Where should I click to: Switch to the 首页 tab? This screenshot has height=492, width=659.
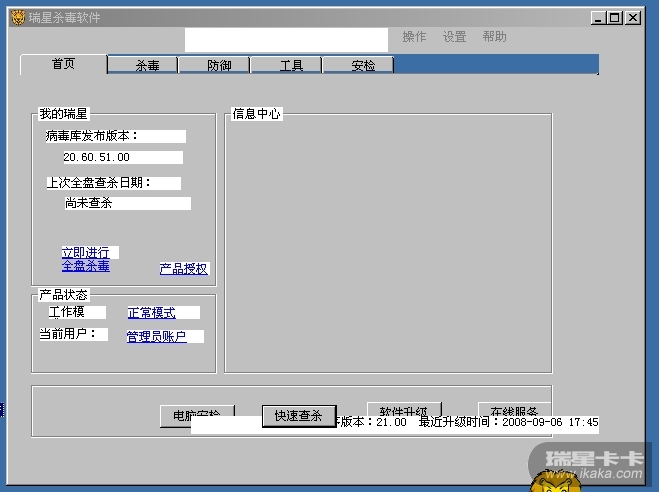click(63, 65)
